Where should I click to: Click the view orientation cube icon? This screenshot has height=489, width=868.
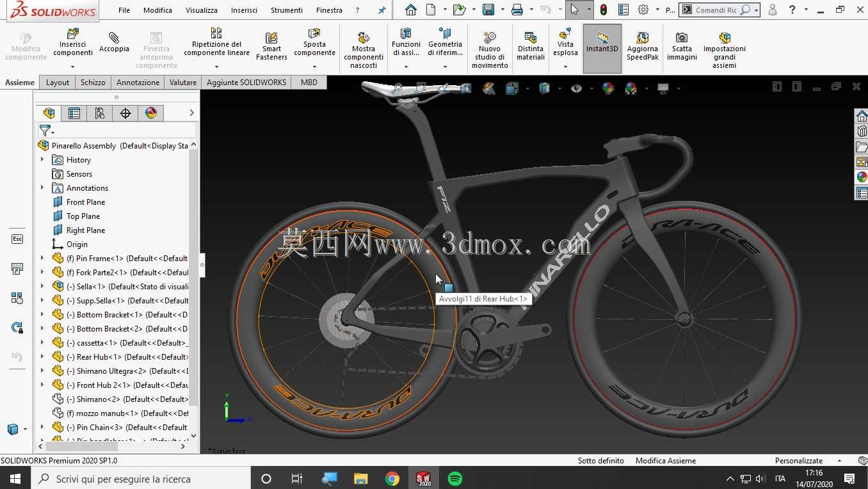point(511,88)
